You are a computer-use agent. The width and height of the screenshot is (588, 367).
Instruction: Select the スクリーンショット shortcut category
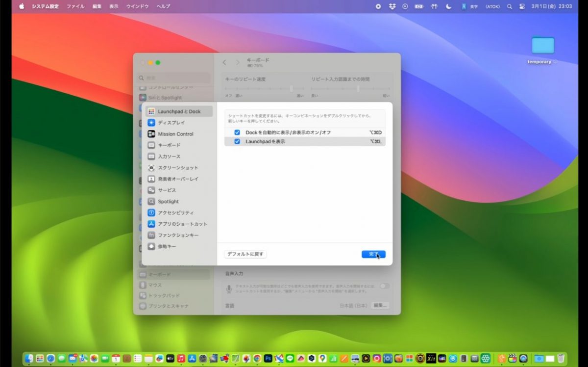[x=179, y=168]
